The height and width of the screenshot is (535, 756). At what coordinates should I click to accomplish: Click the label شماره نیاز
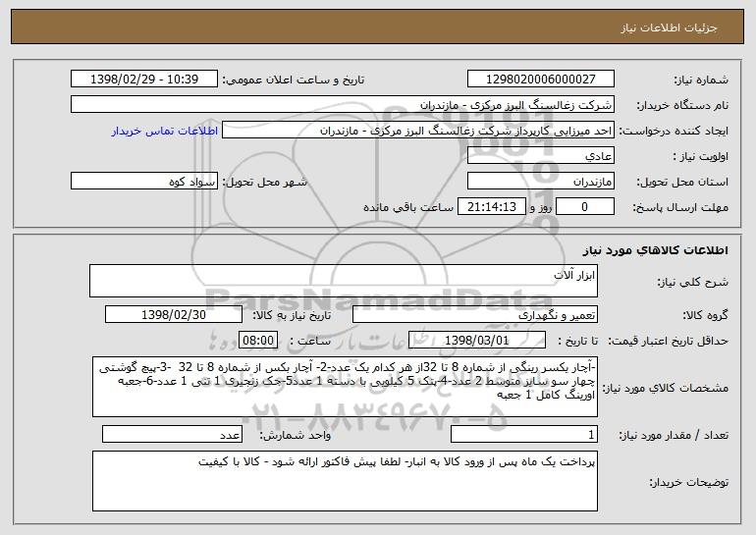coord(703,80)
